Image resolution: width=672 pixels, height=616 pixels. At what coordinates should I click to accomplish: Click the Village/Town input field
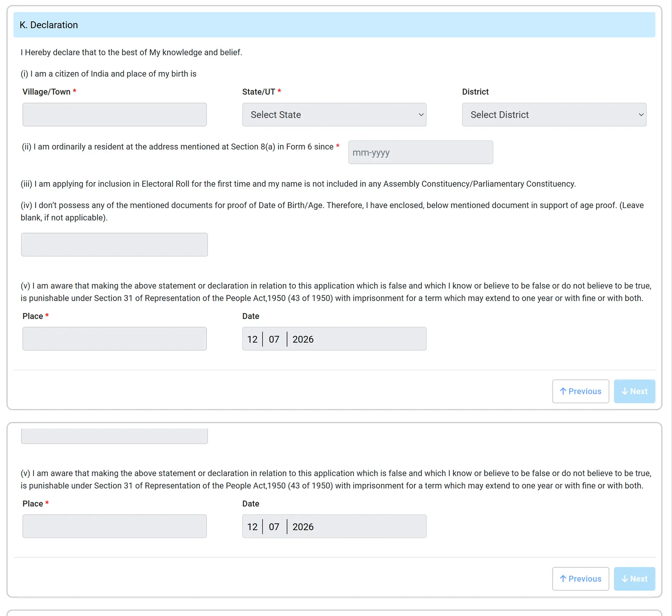[115, 115]
